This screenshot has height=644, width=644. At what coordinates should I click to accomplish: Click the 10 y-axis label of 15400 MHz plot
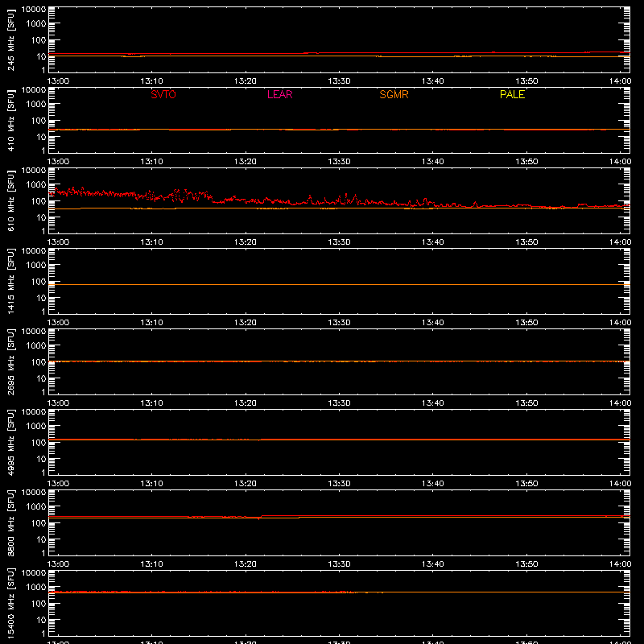click(41, 620)
